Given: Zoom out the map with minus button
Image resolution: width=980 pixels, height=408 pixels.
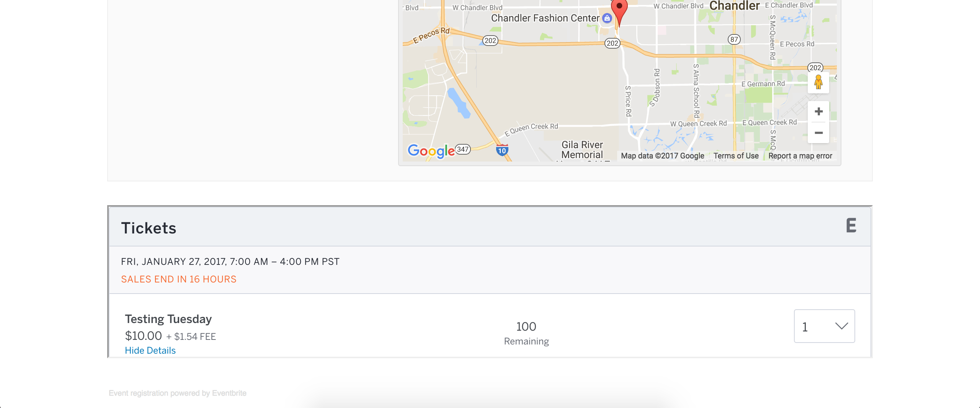Looking at the screenshot, I should [x=818, y=133].
